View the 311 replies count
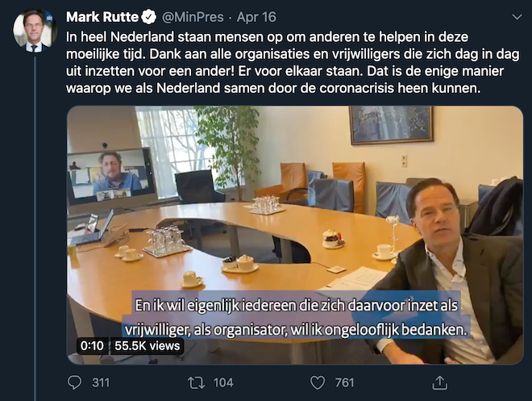This screenshot has height=401, width=532. click(101, 383)
